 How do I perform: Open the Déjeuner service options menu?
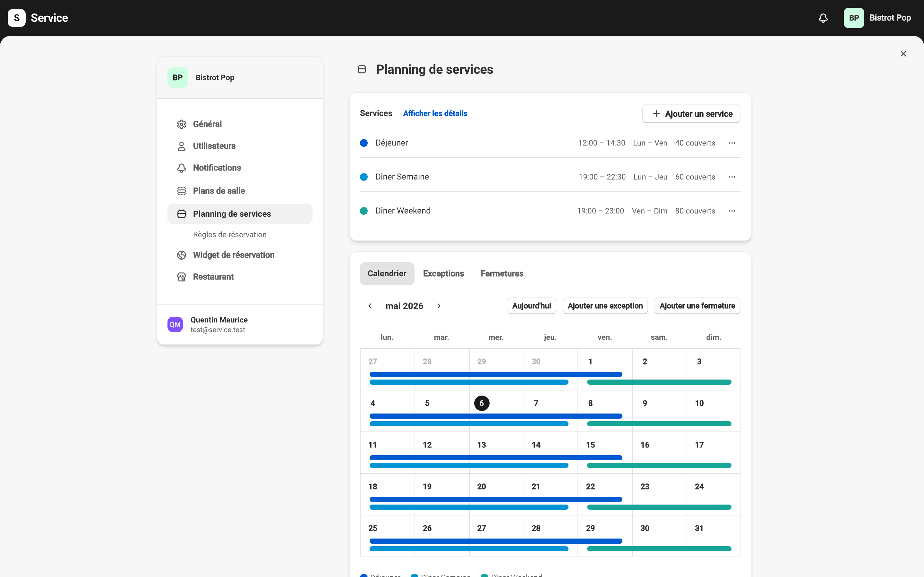point(732,143)
